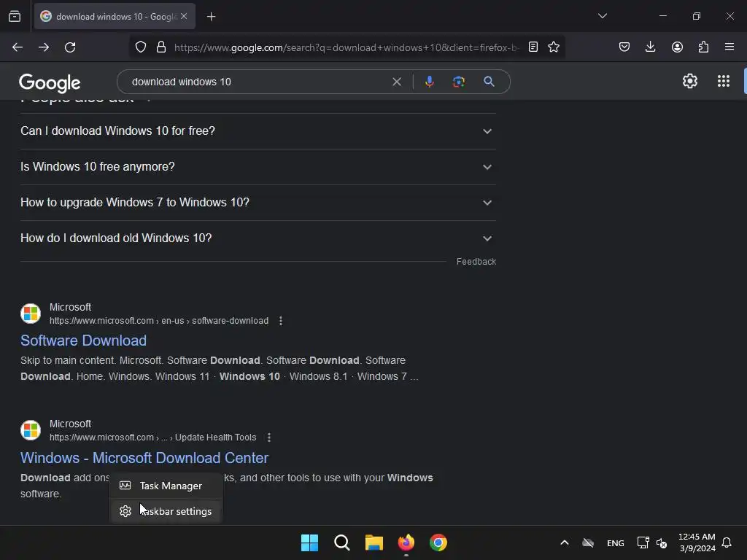
Task: Open the Extensions puzzle icon
Action: coord(704,47)
